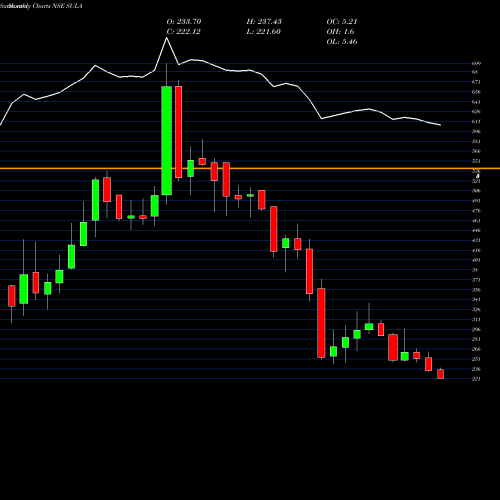Click the '251' price axis label
500x500 pixels.
476,359
